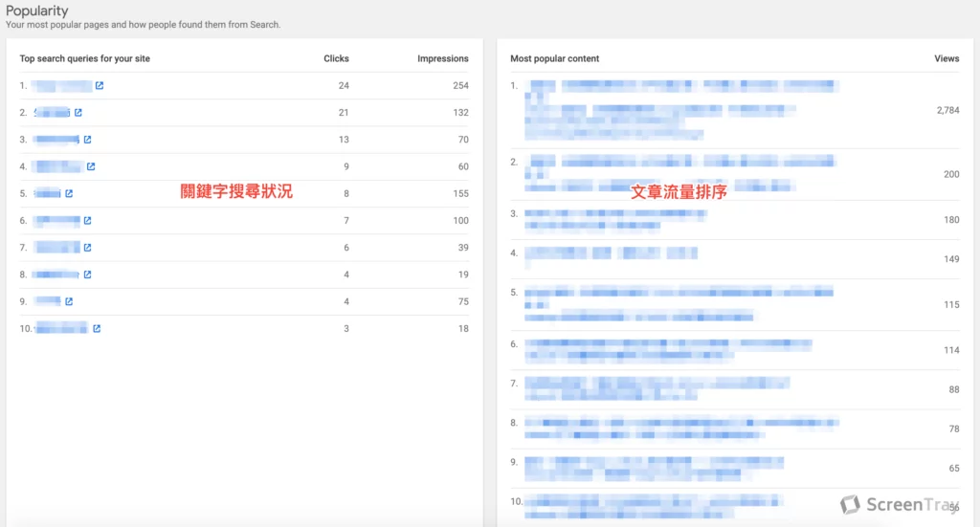
Task: Click the Clicks column header
Action: point(336,58)
